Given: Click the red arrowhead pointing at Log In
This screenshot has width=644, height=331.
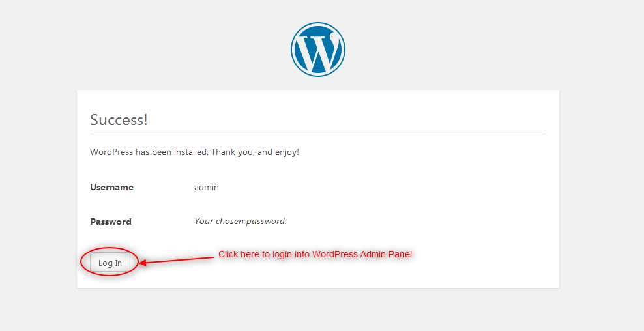Looking at the screenshot, I should pyautogui.click(x=143, y=263).
